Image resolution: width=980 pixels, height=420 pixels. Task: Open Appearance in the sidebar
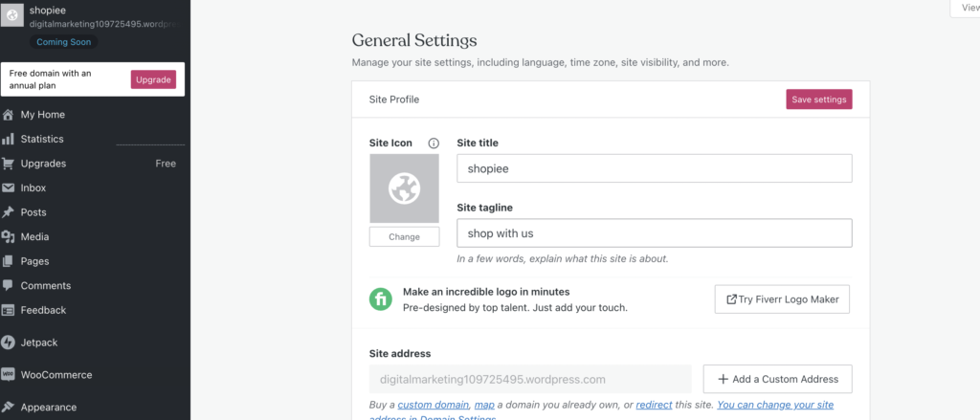click(x=48, y=408)
